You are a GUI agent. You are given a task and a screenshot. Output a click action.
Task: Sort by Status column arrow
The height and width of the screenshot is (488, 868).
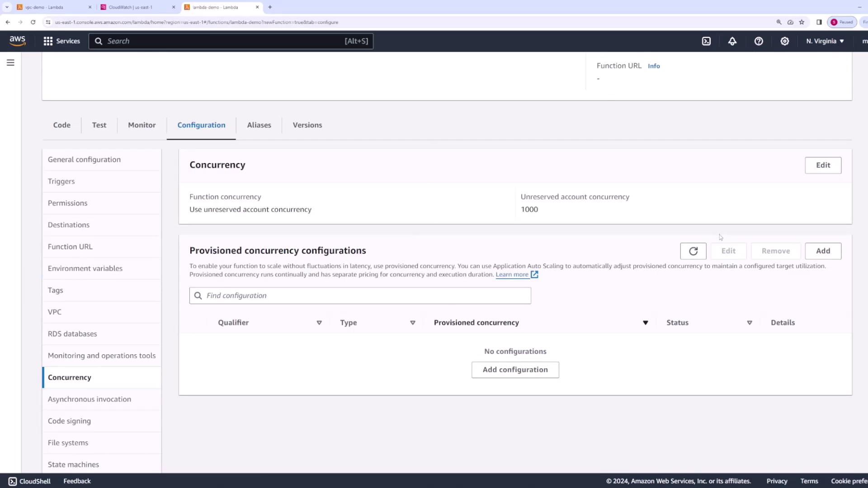[750, 323]
